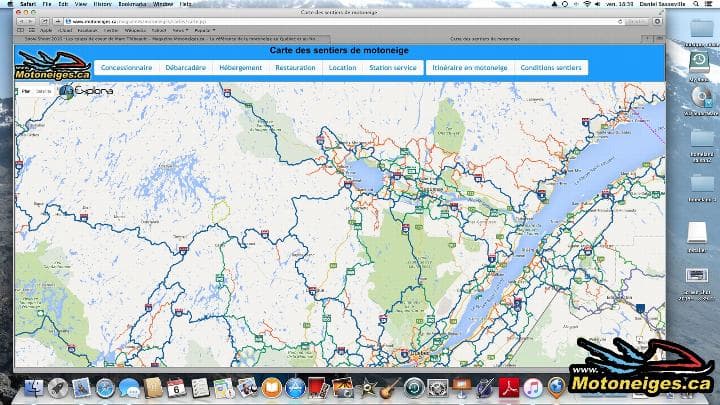Open the Safari menu
720x405 pixels.
pos(28,4)
